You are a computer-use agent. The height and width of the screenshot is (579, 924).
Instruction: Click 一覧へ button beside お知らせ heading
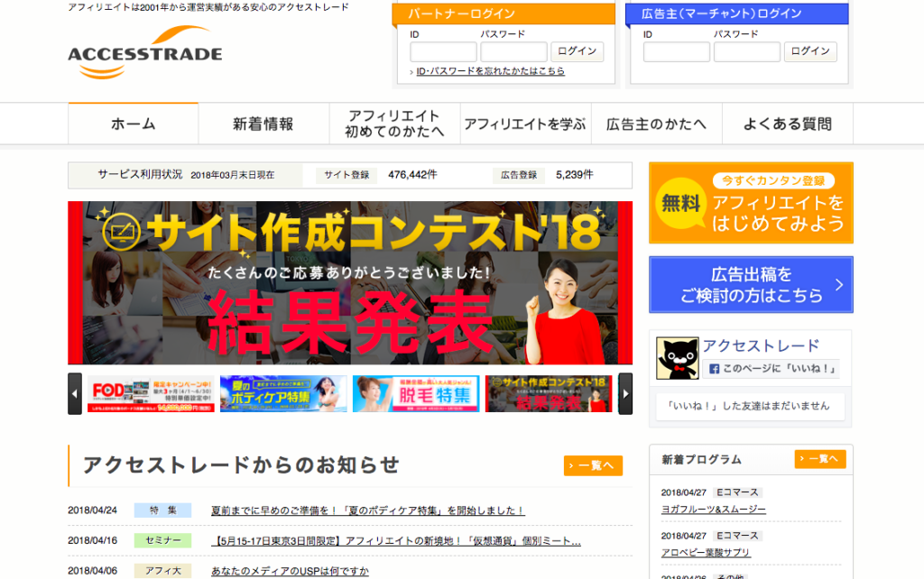point(593,465)
